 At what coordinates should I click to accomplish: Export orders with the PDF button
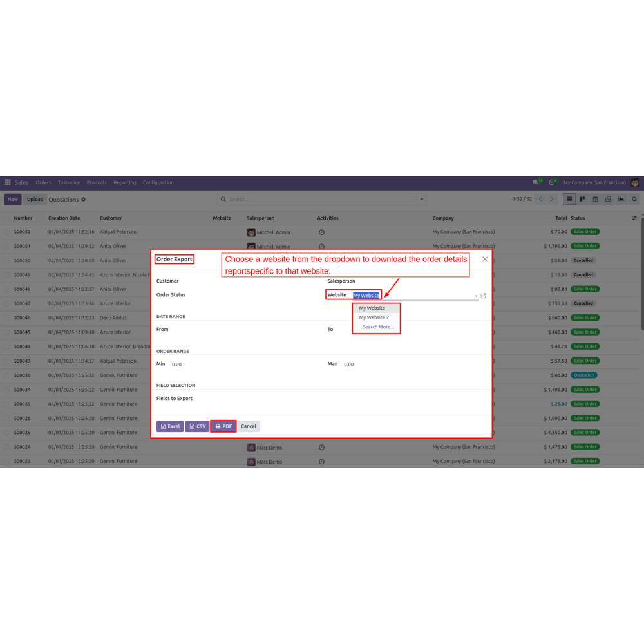point(223,426)
